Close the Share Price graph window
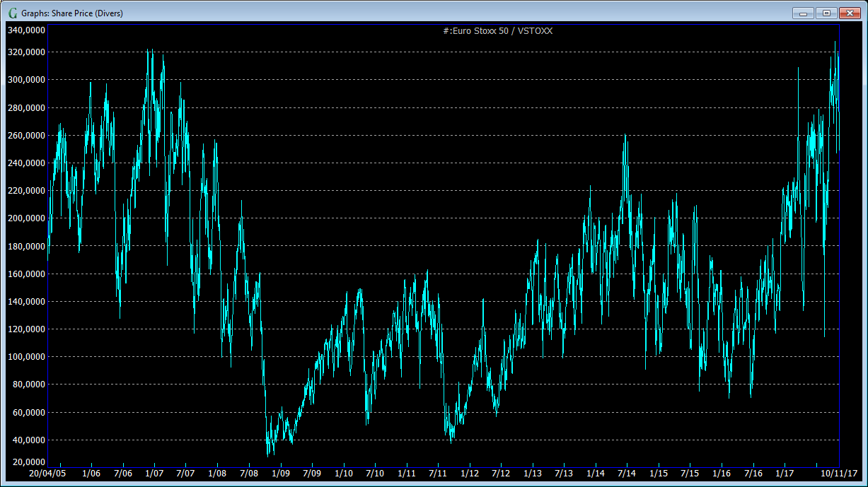This screenshot has width=868, height=487. point(849,13)
